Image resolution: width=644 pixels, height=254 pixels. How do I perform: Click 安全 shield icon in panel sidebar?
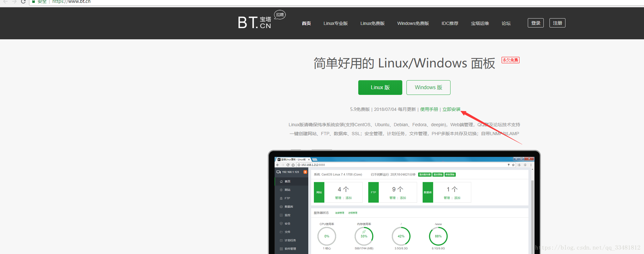click(x=281, y=224)
